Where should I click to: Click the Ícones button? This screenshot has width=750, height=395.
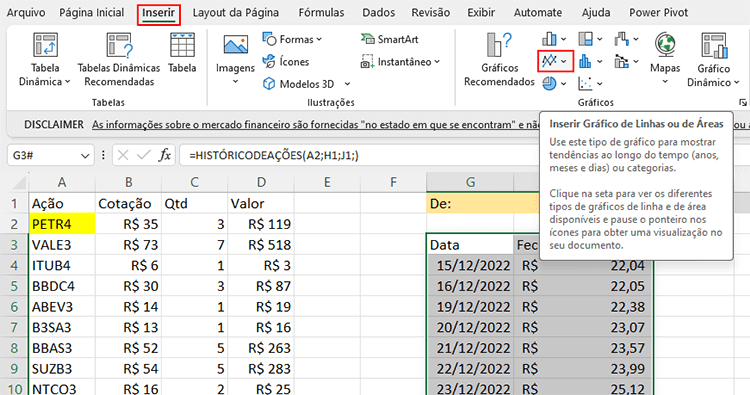click(x=286, y=62)
